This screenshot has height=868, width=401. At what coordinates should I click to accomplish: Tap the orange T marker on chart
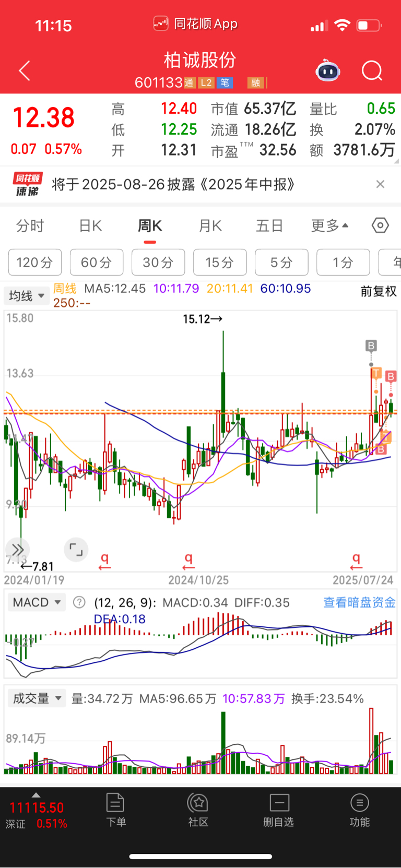(376, 373)
